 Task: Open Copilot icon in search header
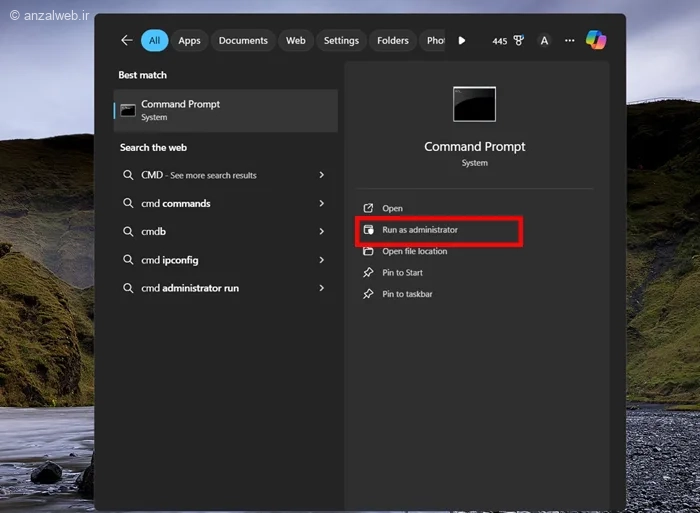tap(596, 40)
